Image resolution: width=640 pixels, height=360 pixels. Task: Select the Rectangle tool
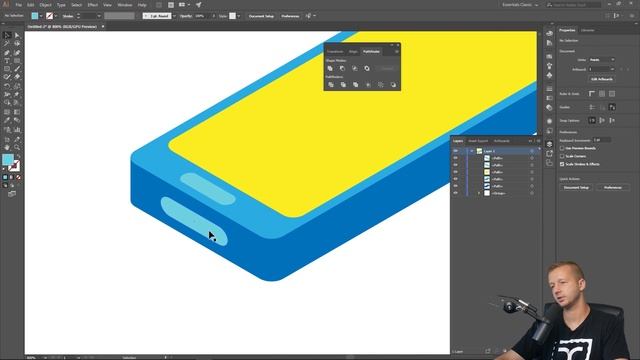point(7,69)
